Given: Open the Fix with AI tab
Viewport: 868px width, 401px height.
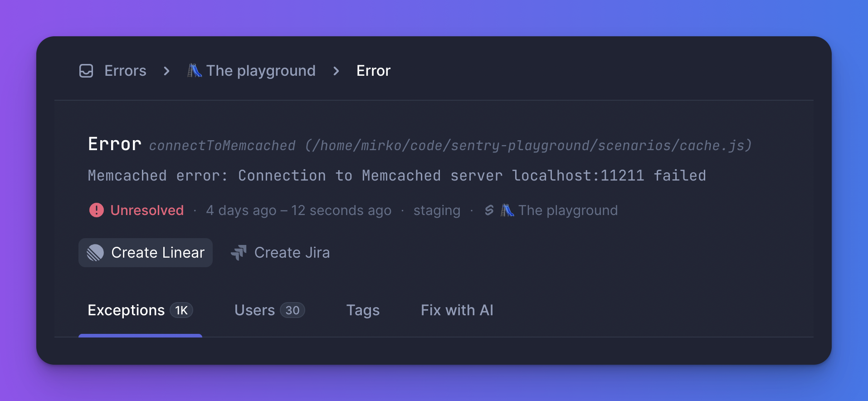Looking at the screenshot, I should pos(457,310).
